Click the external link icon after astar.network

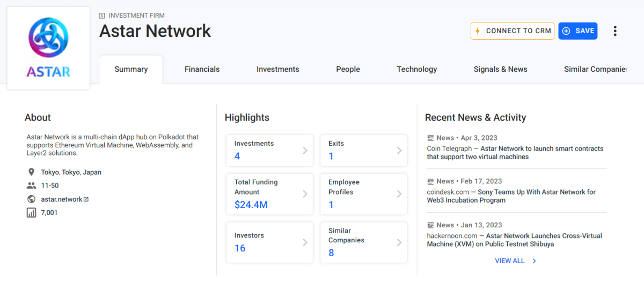click(86, 199)
